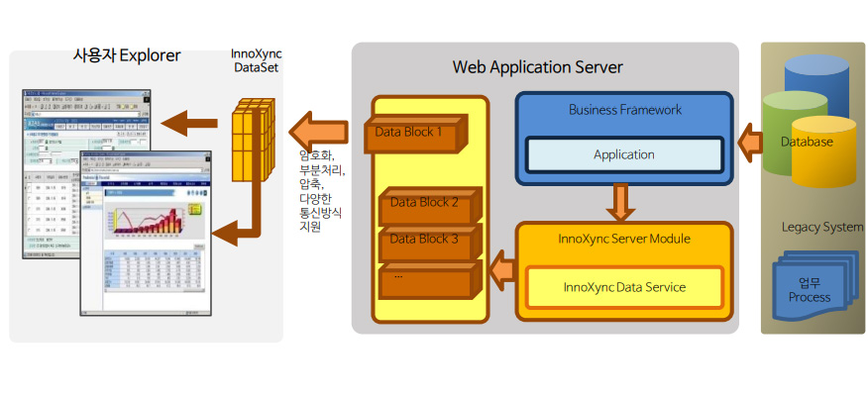This screenshot has height=395, width=868.
Task: Click the InnoXync Server Module title
Action: point(624,239)
